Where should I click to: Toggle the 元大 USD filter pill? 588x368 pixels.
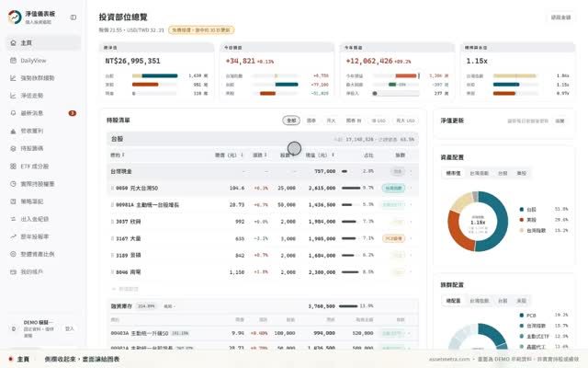[x=405, y=121]
